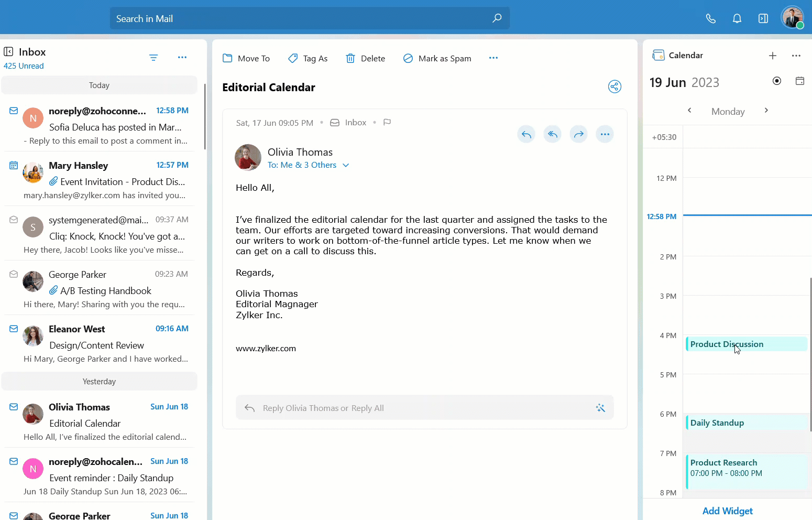This screenshot has width=812, height=520.
Task: Click the Add Widget button
Action: point(727,511)
